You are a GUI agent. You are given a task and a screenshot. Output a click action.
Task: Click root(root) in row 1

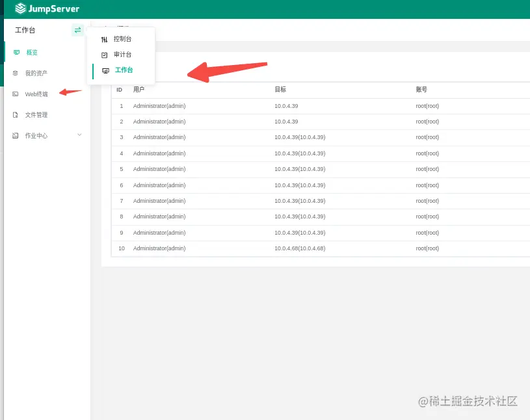[427, 106]
